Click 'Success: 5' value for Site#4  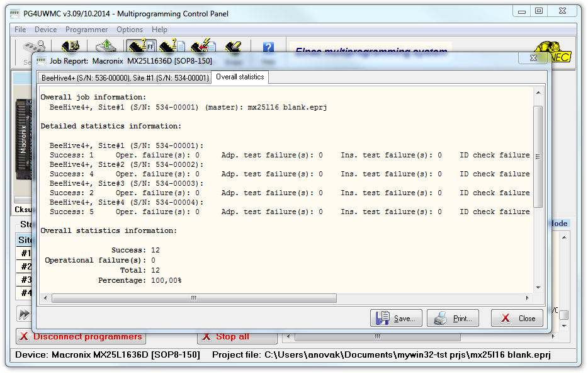[x=72, y=212]
